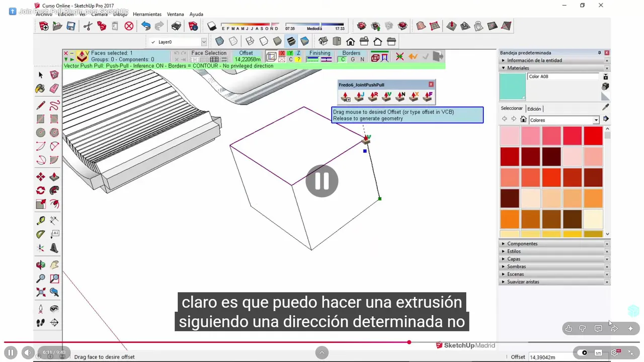Select the arrow Select tool

click(41, 75)
